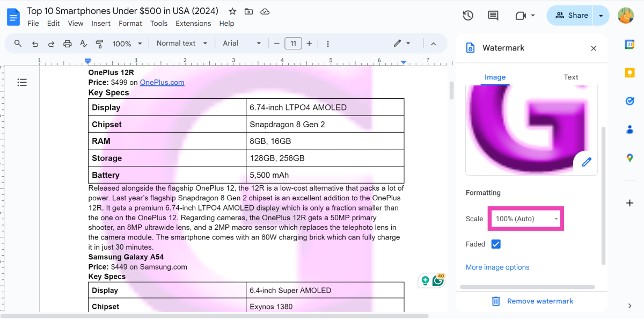Open the Scale 100% (Auto) dropdown
The height and width of the screenshot is (319, 644).
click(x=526, y=219)
